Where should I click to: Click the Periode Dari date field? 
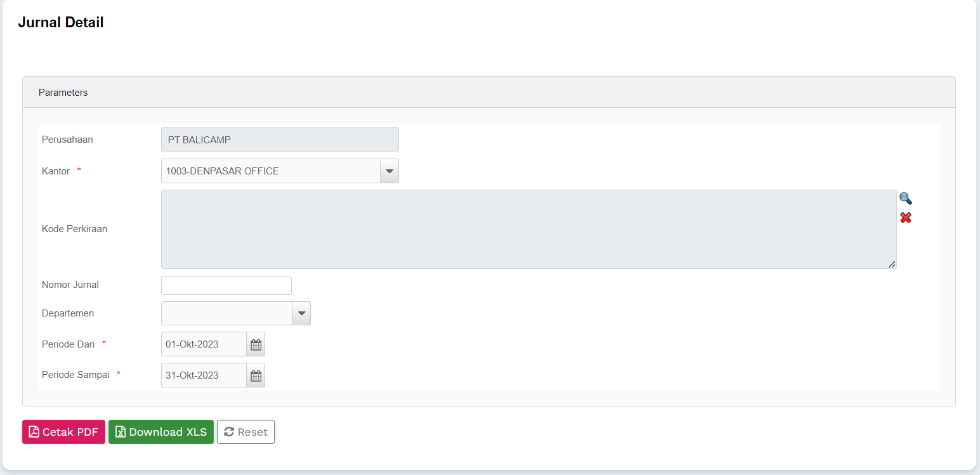pyautogui.click(x=204, y=344)
